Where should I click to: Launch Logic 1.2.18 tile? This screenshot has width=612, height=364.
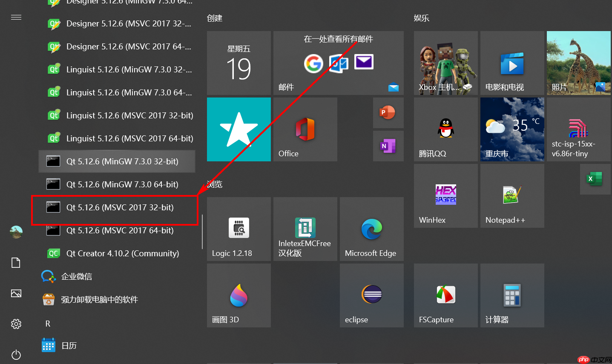click(239, 229)
